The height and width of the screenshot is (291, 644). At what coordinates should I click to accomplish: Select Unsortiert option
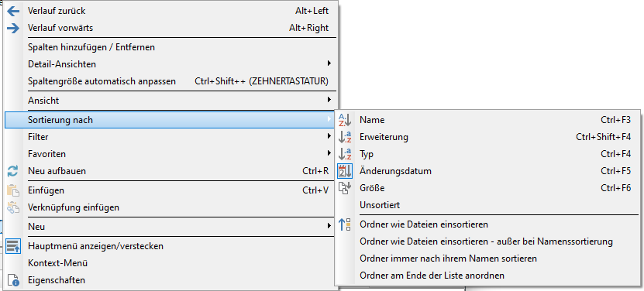[x=487, y=205]
